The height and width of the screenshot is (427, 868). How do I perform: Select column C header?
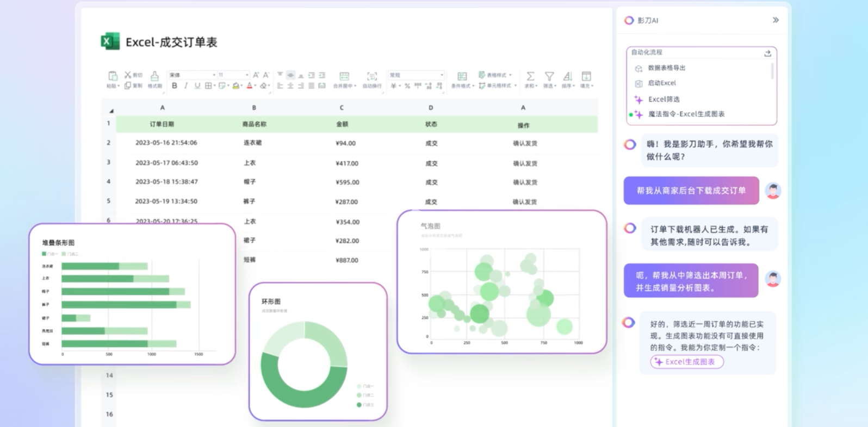point(342,108)
